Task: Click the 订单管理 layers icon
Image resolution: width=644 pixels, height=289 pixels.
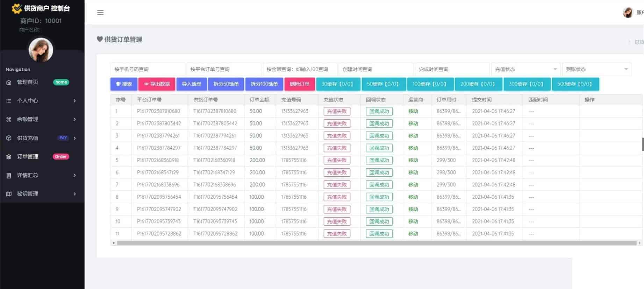Action: (9, 157)
